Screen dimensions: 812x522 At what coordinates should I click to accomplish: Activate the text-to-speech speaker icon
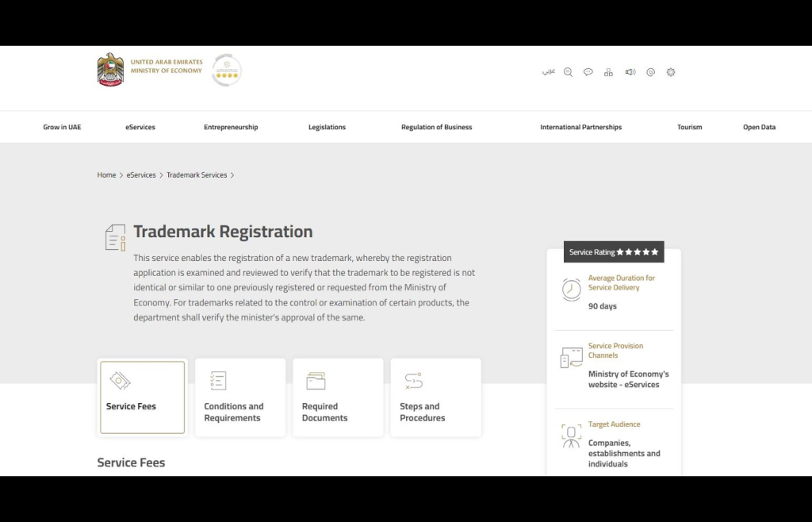coord(630,72)
